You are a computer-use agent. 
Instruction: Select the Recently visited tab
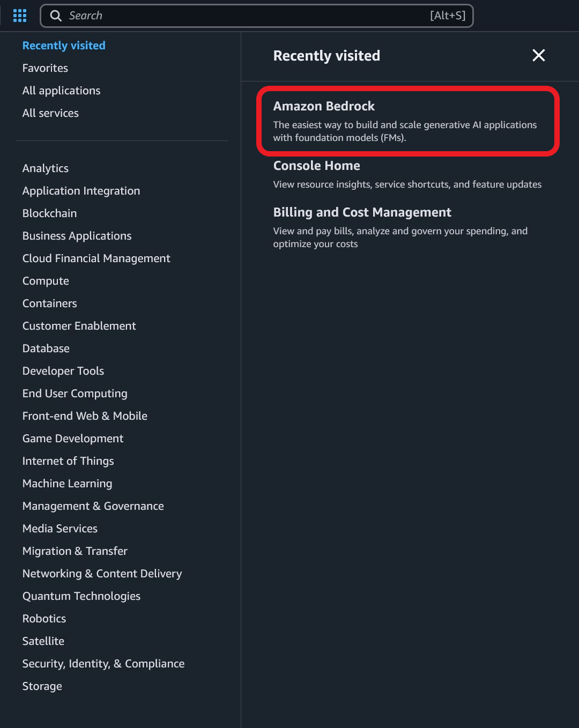click(63, 46)
